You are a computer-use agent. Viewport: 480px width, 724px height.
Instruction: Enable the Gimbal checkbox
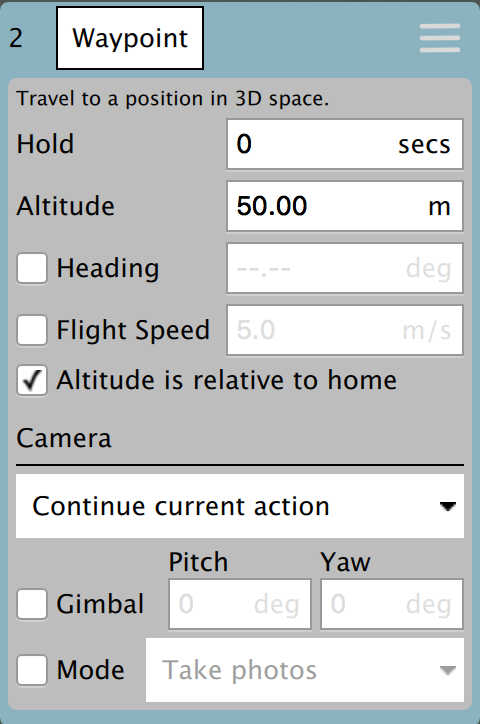[32, 604]
